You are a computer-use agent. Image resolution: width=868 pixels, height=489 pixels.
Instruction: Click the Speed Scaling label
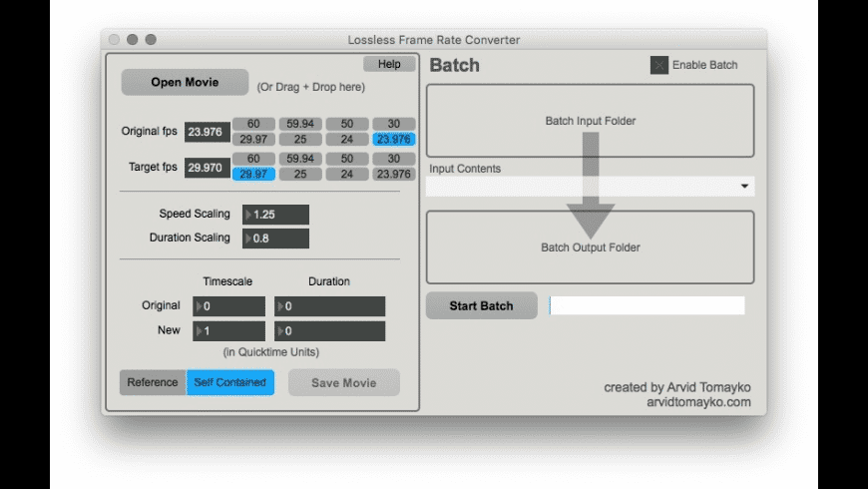[195, 214]
